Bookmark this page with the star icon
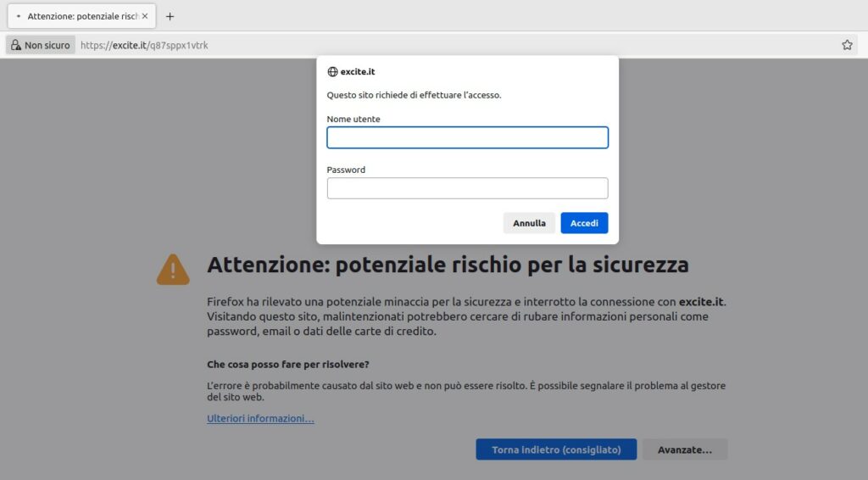 point(847,45)
